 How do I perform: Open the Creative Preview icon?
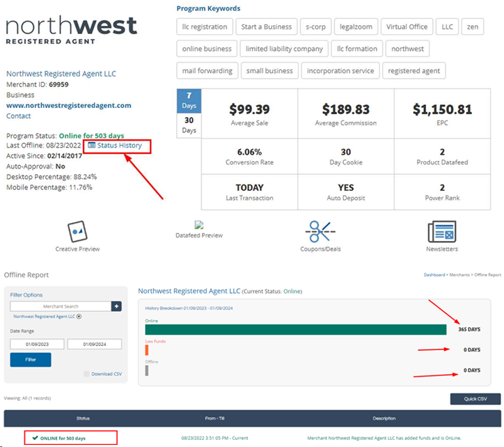pyautogui.click(x=77, y=231)
